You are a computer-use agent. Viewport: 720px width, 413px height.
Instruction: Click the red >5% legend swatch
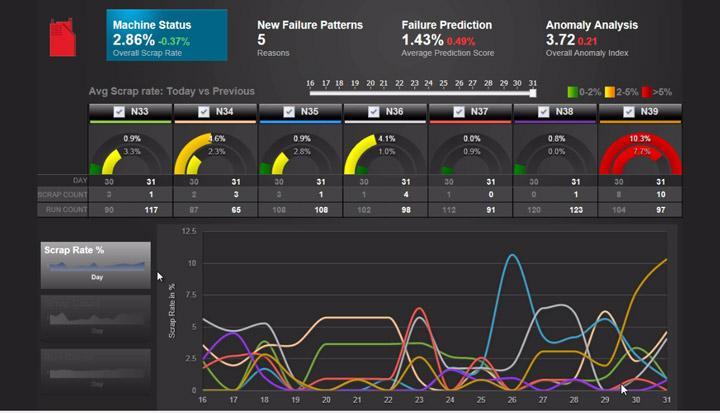(x=647, y=92)
